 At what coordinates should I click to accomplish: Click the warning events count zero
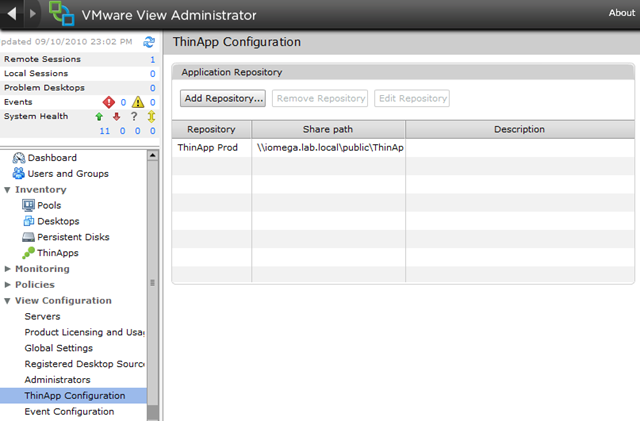point(153,102)
